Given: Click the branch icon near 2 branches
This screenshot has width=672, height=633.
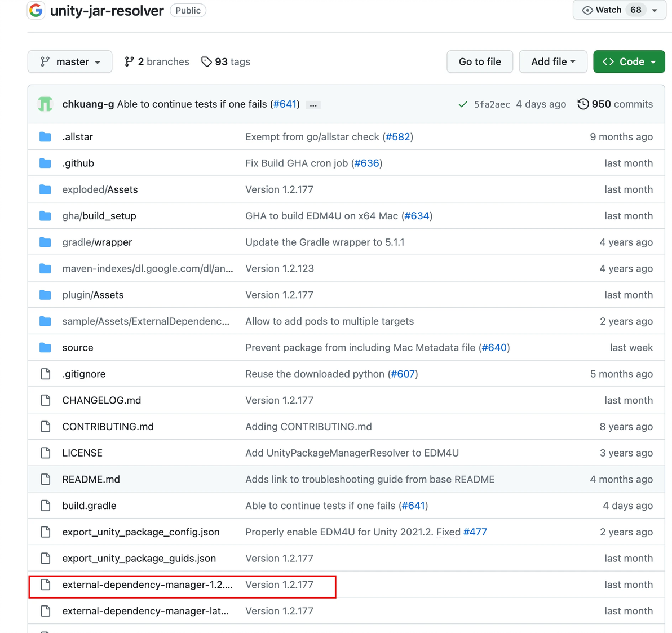Looking at the screenshot, I should click(x=130, y=62).
